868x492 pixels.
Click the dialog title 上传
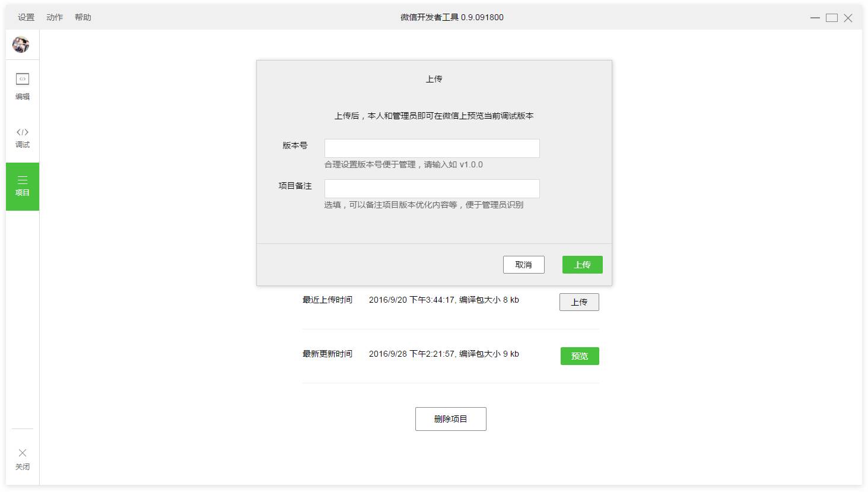(x=434, y=79)
